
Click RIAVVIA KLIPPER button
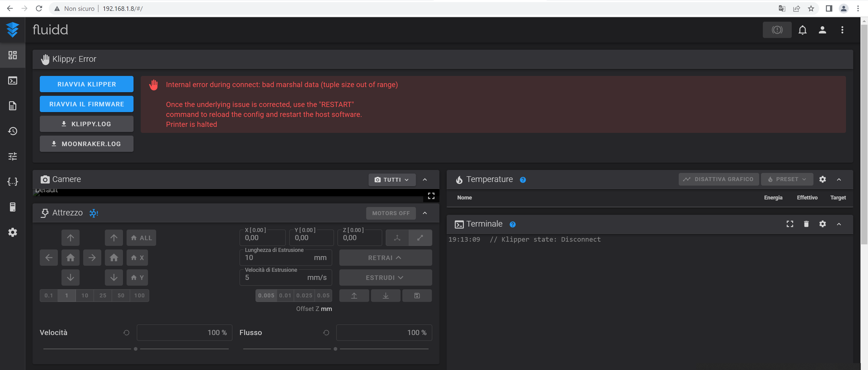(x=86, y=84)
